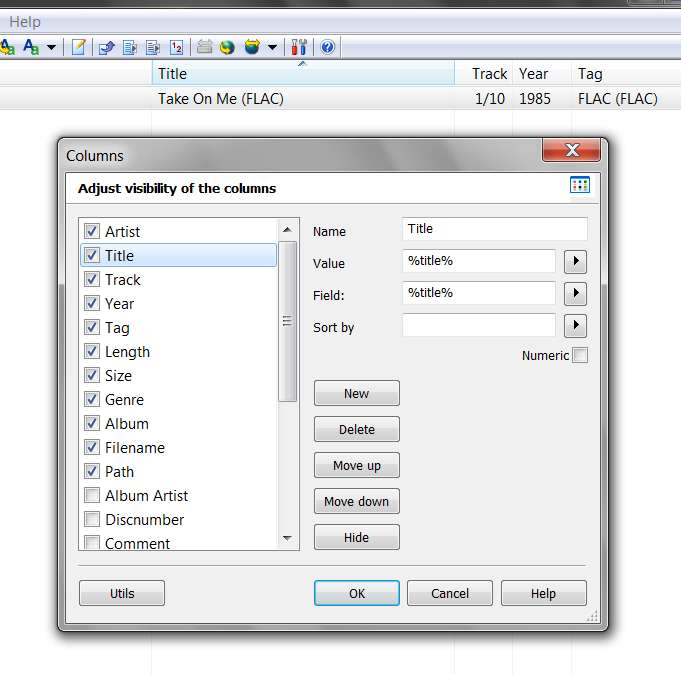Click the blue help question icon
Image resolution: width=681 pixels, height=674 pixels.
click(327, 47)
